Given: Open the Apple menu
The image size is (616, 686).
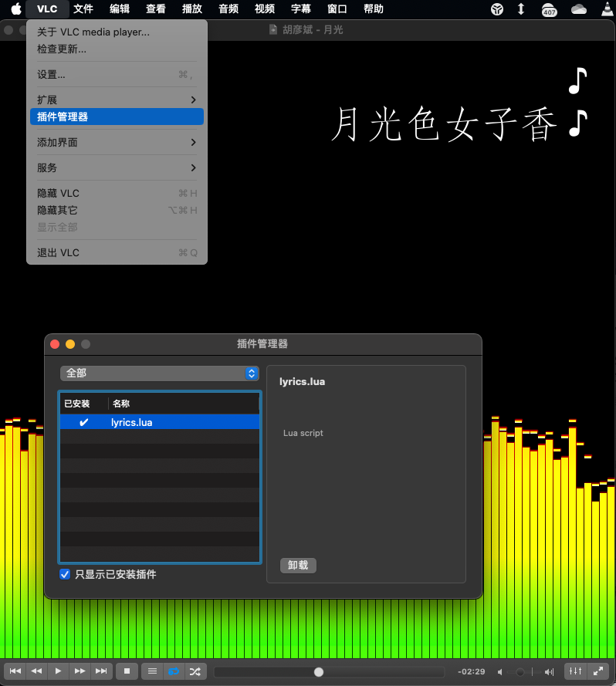Looking at the screenshot, I should [x=16, y=8].
